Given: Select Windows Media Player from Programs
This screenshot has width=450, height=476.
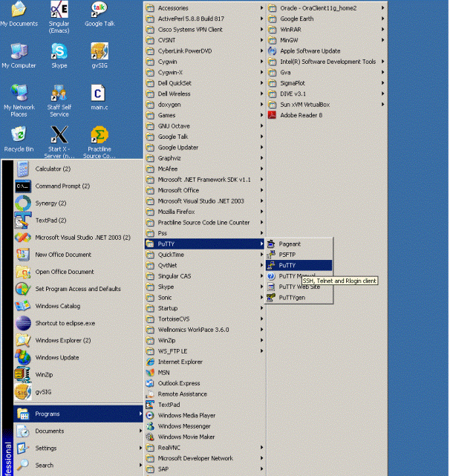Looking at the screenshot, I should click(186, 416).
